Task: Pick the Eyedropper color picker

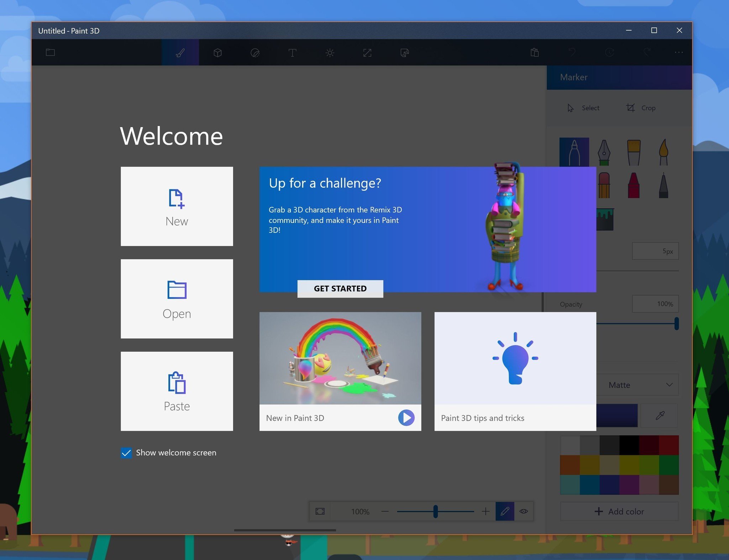Action: click(x=660, y=415)
